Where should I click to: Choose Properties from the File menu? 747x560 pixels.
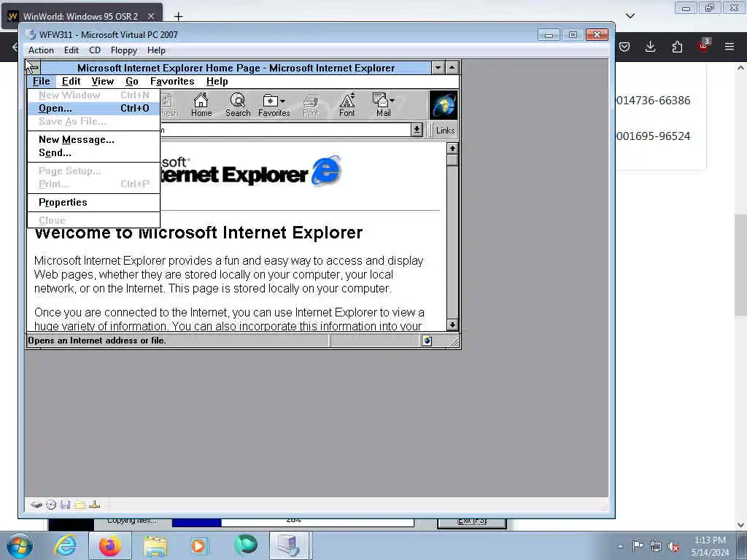point(93,203)
